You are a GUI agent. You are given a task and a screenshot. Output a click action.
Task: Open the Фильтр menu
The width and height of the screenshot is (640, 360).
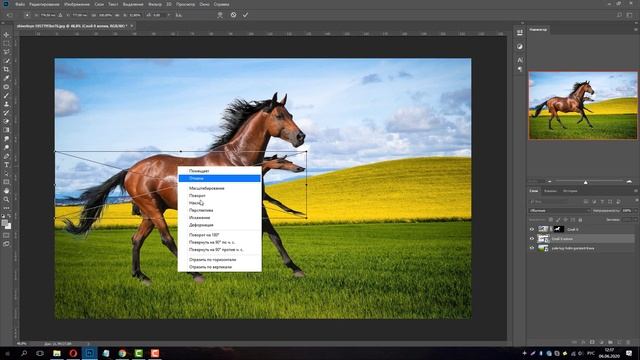click(x=155, y=4)
